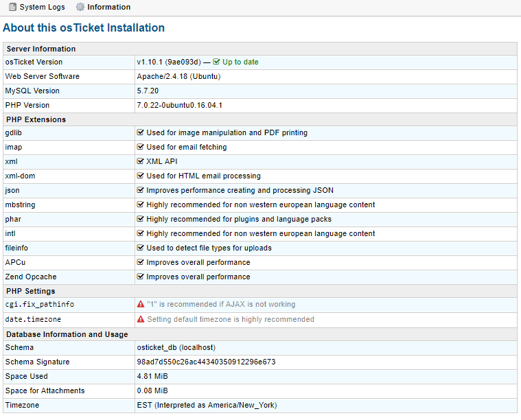Click the MySQL Version label
This screenshot has width=521, height=420.
point(32,91)
